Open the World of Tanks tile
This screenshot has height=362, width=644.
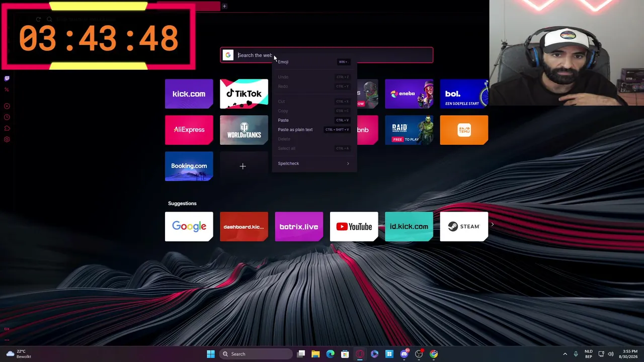[244, 130]
